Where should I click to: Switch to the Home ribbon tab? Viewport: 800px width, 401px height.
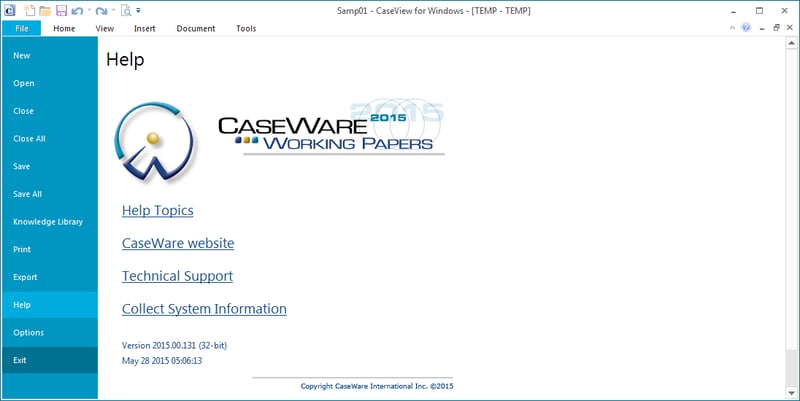click(64, 28)
